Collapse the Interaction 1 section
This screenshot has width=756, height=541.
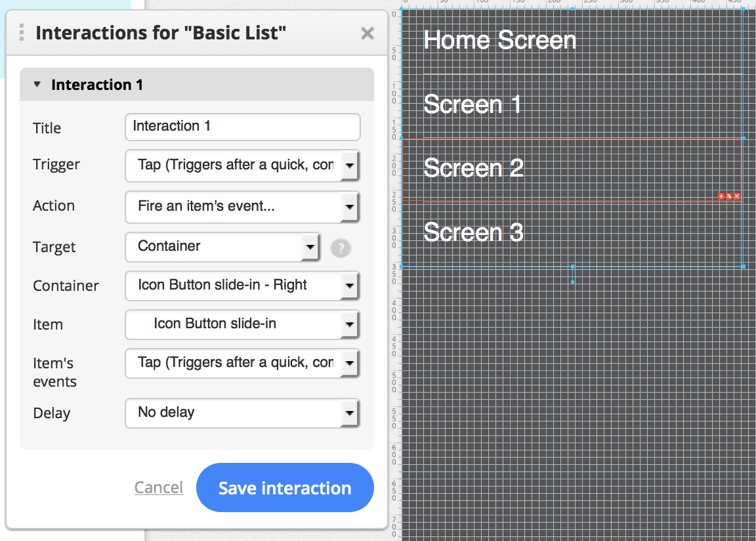(x=37, y=85)
